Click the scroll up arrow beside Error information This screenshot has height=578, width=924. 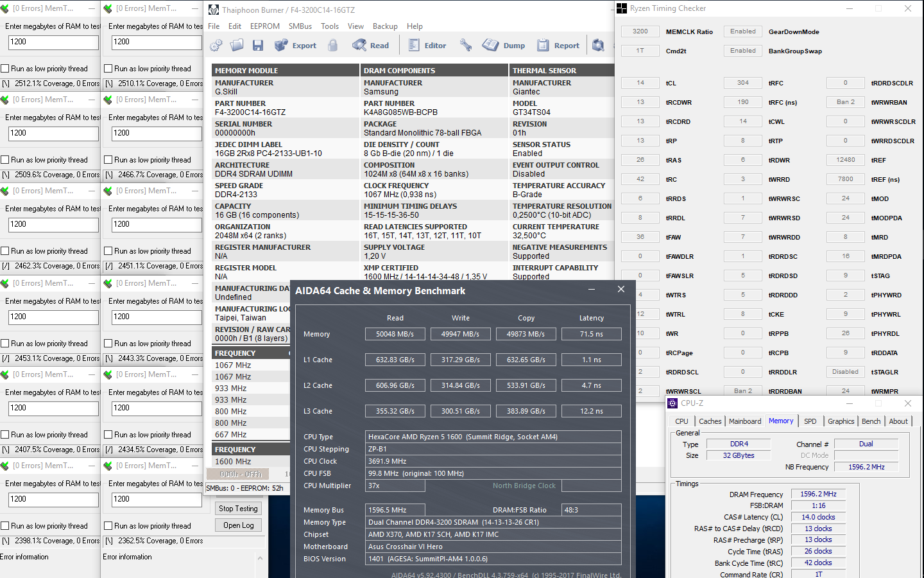pyautogui.click(x=260, y=557)
